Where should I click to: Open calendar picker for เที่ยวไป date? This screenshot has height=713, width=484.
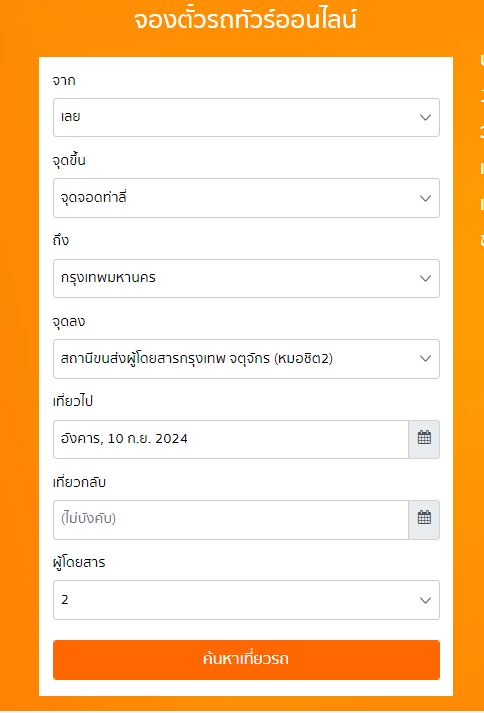[x=424, y=439]
